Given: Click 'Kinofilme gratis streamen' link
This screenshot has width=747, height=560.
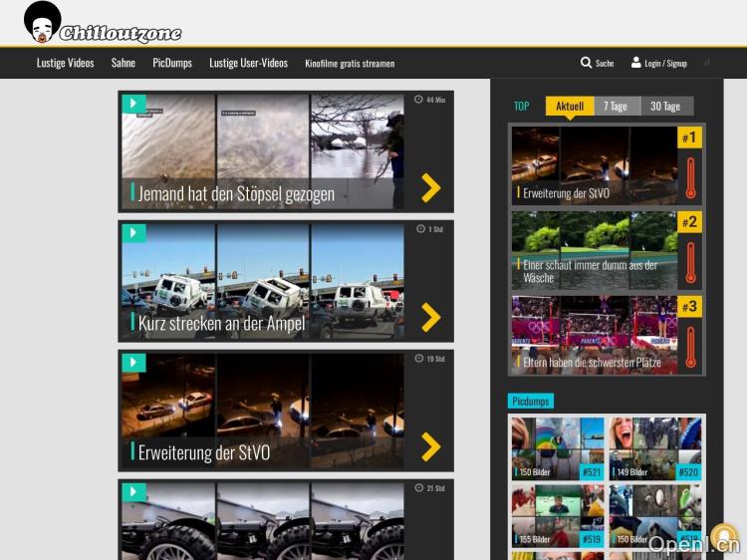Looking at the screenshot, I should click(350, 64).
